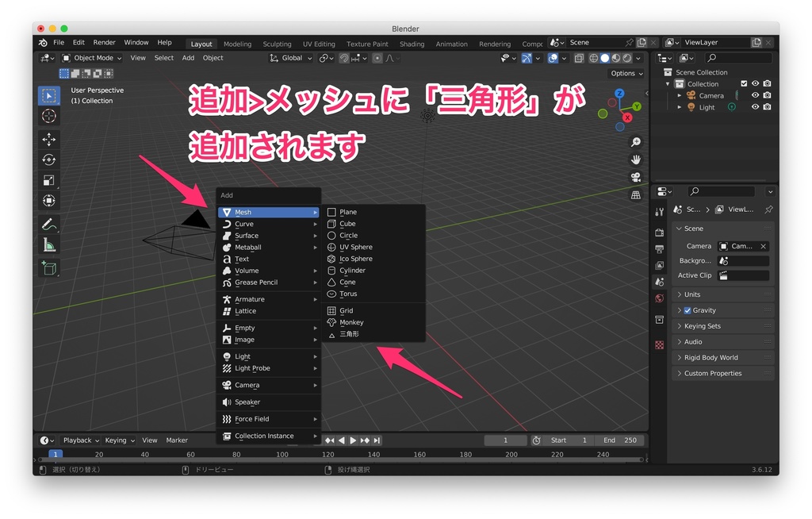Click the current frame field in timeline
The width and height of the screenshot is (812, 519).
[x=505, y=440]
